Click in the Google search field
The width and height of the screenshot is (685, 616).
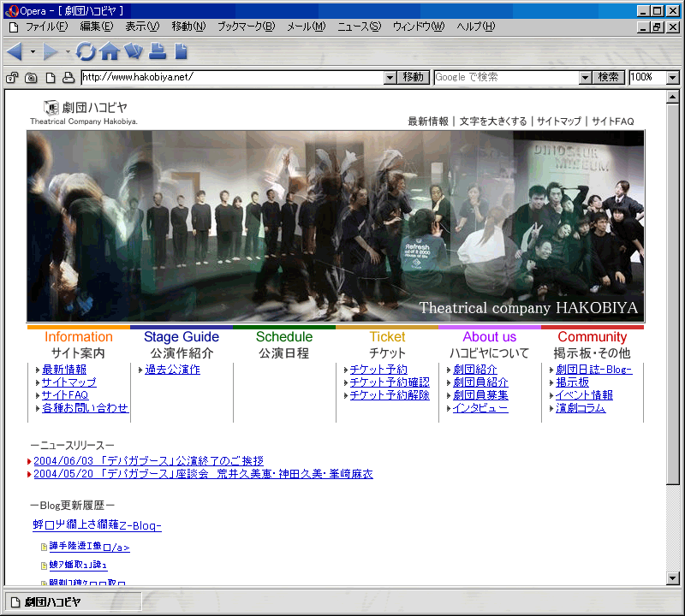507,78
